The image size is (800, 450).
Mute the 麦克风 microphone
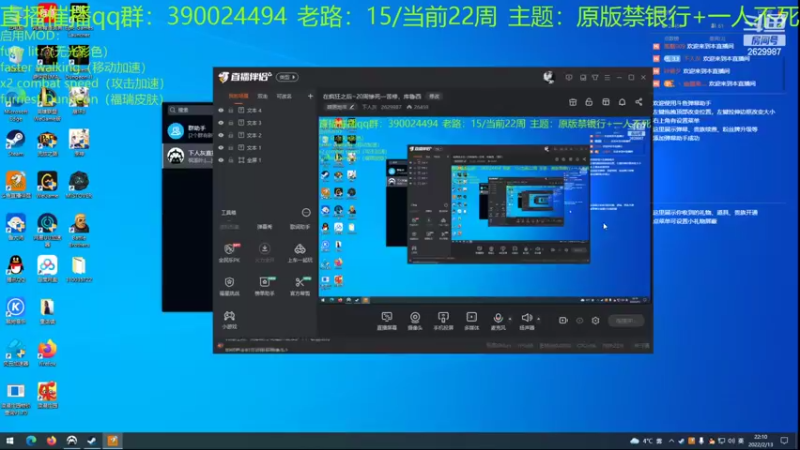point(498,321)
